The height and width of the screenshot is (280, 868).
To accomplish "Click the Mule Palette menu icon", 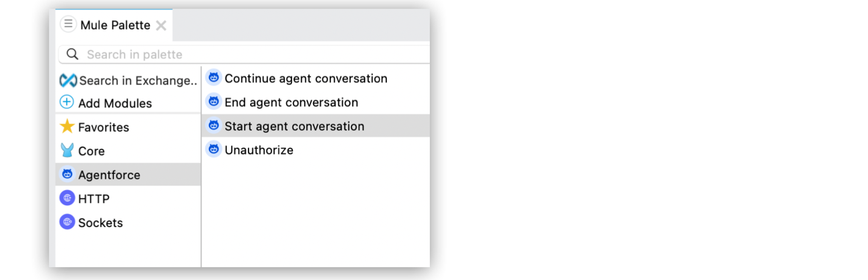I will coord(68,25).
